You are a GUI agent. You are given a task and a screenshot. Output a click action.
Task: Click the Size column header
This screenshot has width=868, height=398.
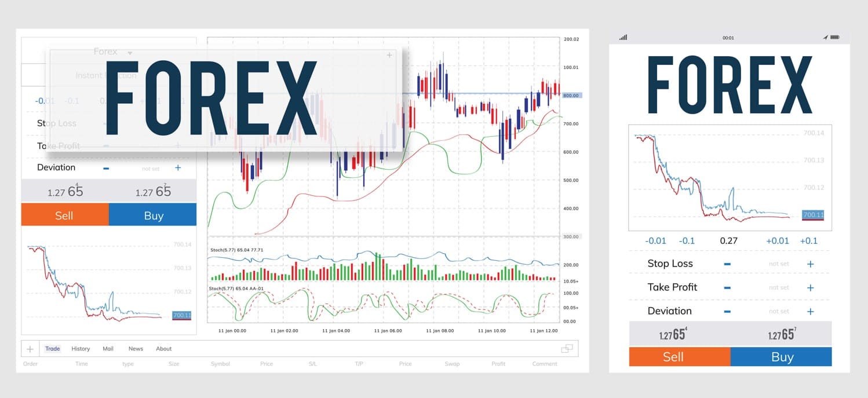click(x=174, y=364)
